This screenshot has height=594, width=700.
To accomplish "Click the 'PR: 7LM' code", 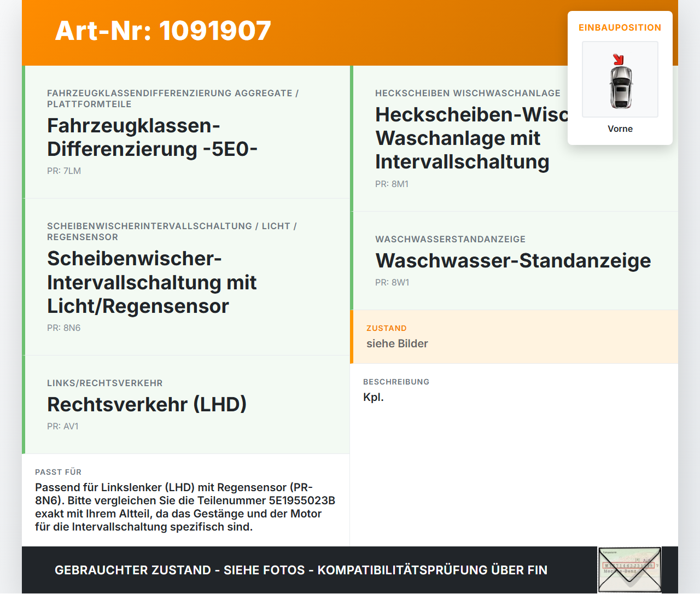I will point(64,171).
